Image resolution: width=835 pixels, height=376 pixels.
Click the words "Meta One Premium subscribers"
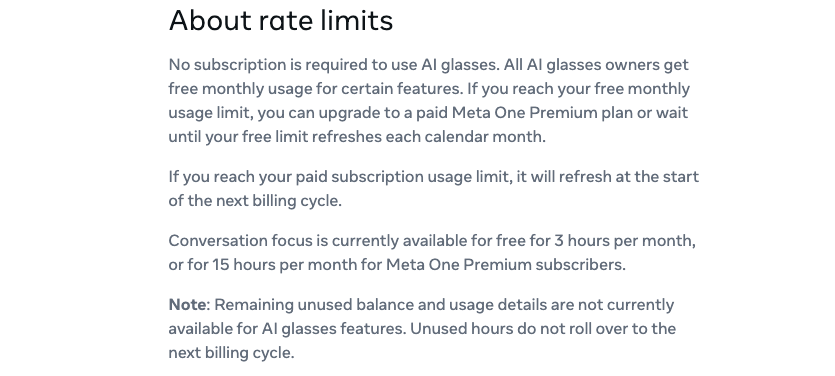tap(504, 265)
